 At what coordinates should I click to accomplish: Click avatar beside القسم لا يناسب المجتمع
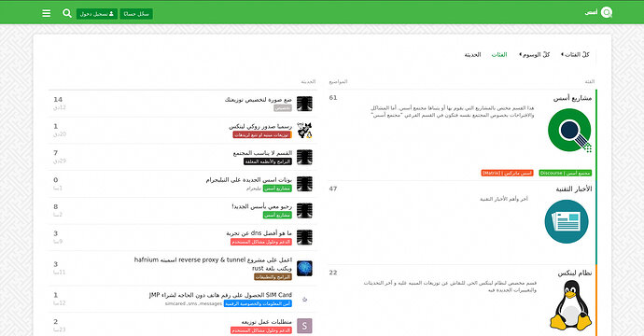(304, 157)
